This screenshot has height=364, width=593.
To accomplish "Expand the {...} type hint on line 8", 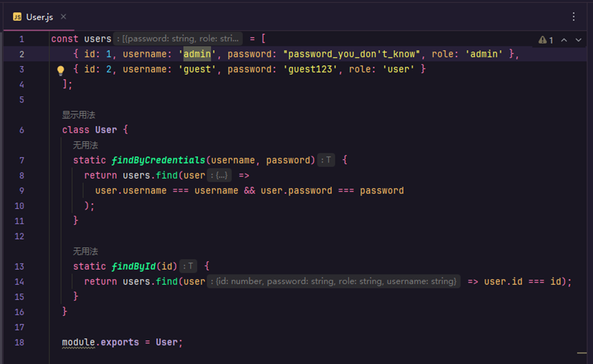I will (x=220, y=176).
